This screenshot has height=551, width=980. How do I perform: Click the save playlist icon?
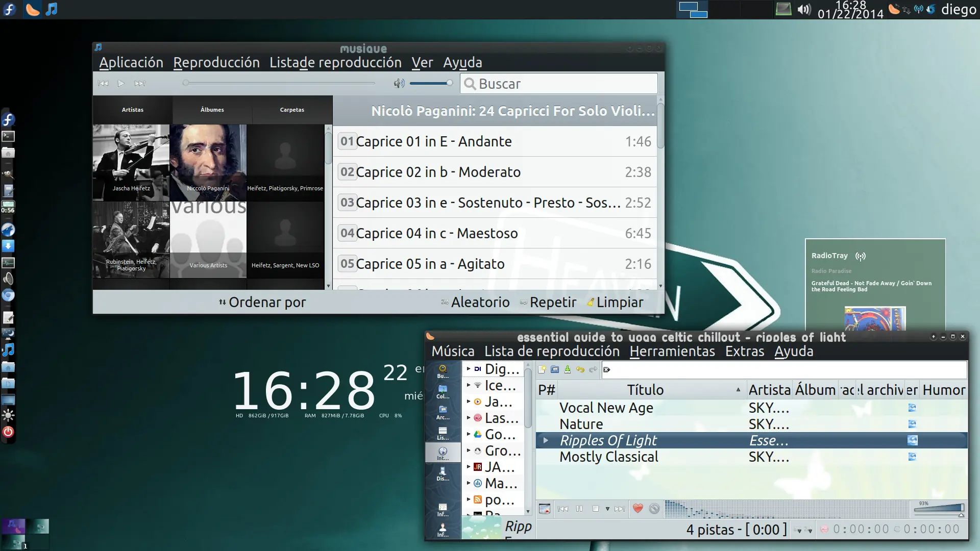[567, 369]
